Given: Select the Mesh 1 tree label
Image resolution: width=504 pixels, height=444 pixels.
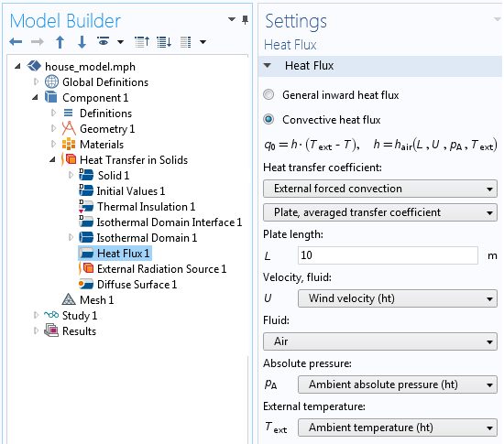Looking at the screenshot, I should tap(97, 300).
